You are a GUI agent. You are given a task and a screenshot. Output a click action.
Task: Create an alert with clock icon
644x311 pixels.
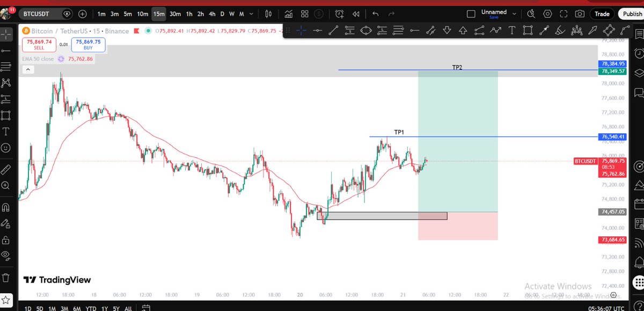tap(339, 14)
